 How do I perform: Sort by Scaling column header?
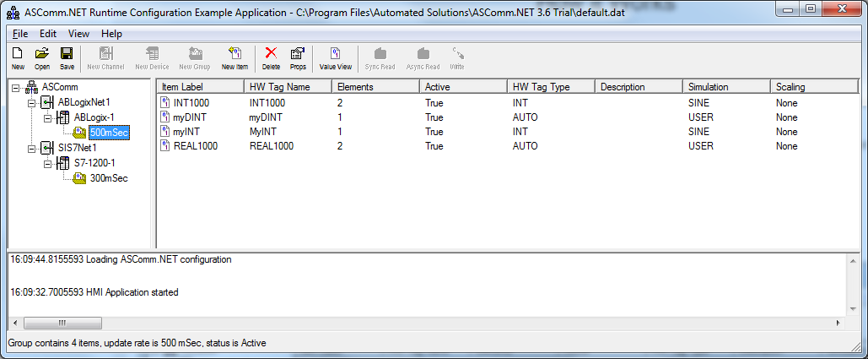pyautogui.click(x=814, y=87)
